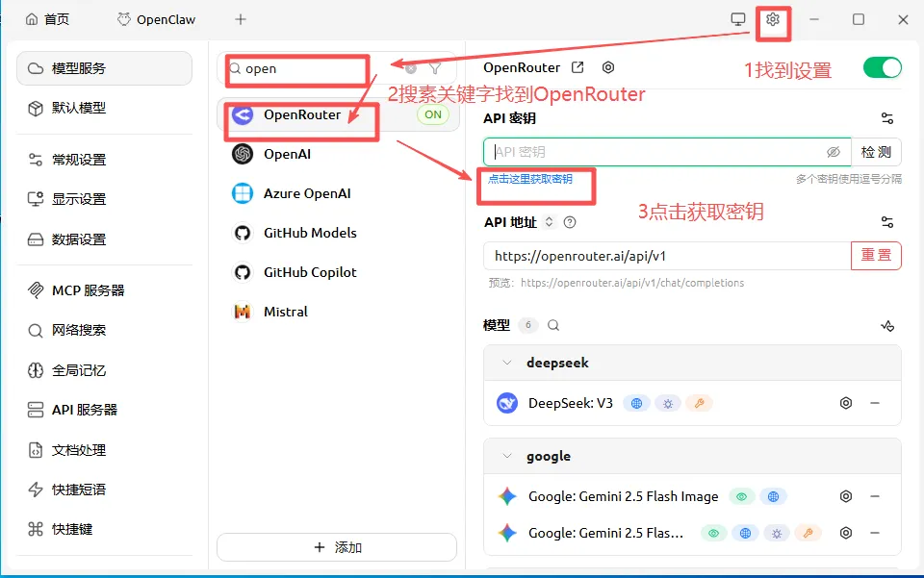Open OpenRouter provider settings gear icon

pos(608,67)
